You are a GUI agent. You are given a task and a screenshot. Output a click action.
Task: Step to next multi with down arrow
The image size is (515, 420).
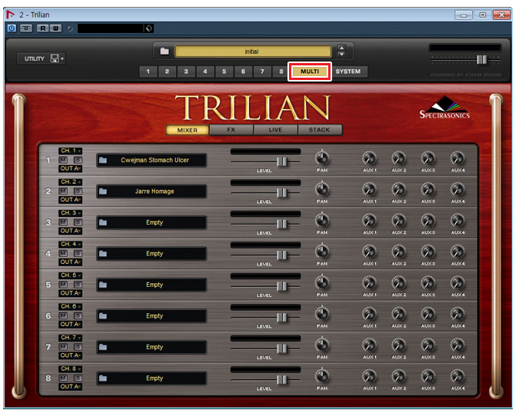click(x=341, y=55)
